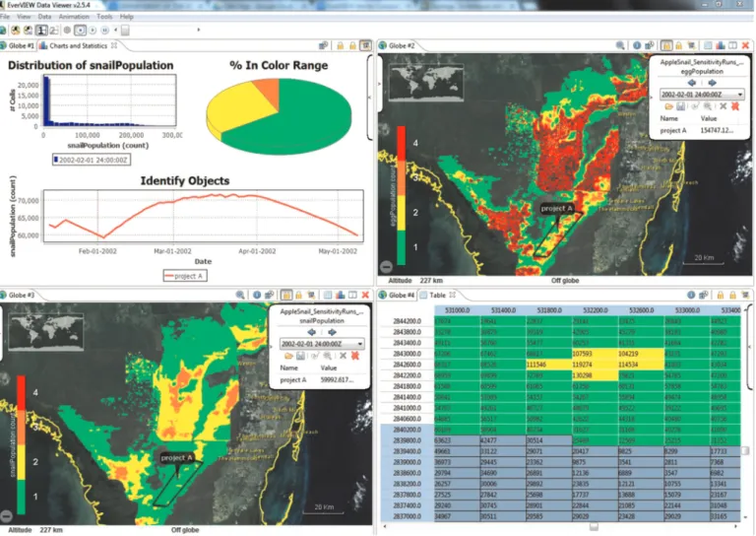Open the File menu

coord(4,17)
